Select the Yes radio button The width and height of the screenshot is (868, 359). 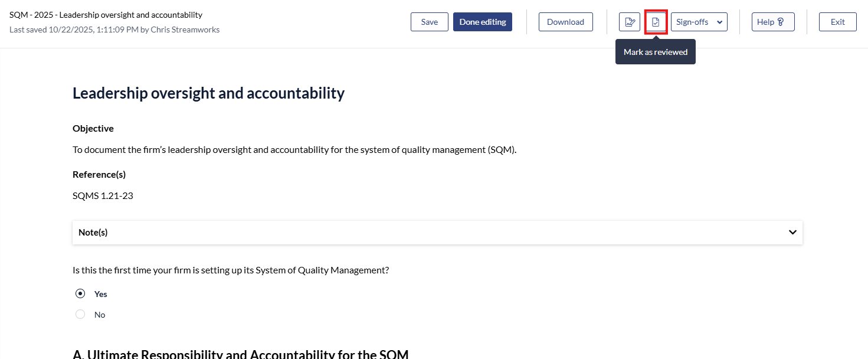click(80, 293)
